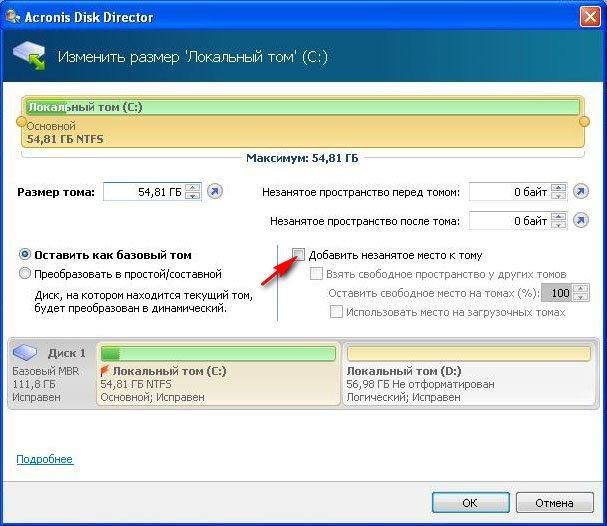Click the Отмена button
This screenshot has width=607, height=526.
(554, 502)
